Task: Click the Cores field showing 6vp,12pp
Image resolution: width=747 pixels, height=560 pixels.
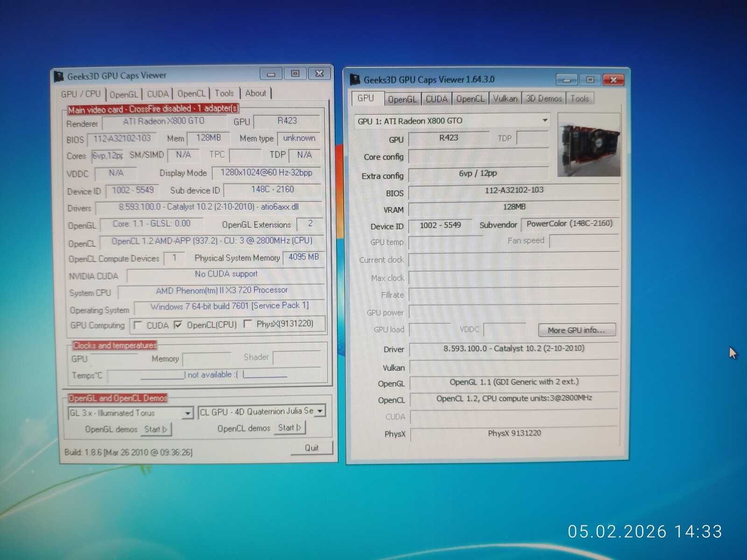Action: pyautogui.click(x=107, y=155)
